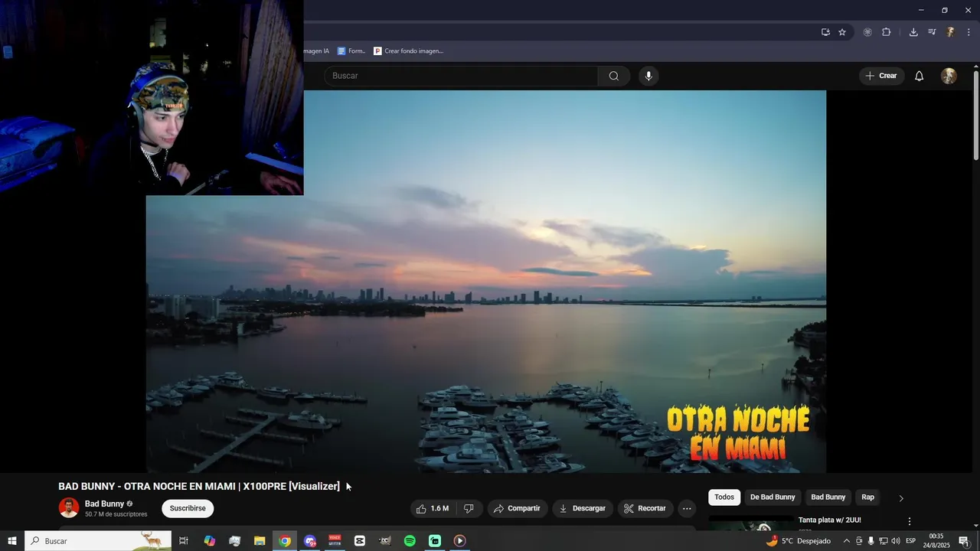Bookmark this page with the star icon

[842, 32]
